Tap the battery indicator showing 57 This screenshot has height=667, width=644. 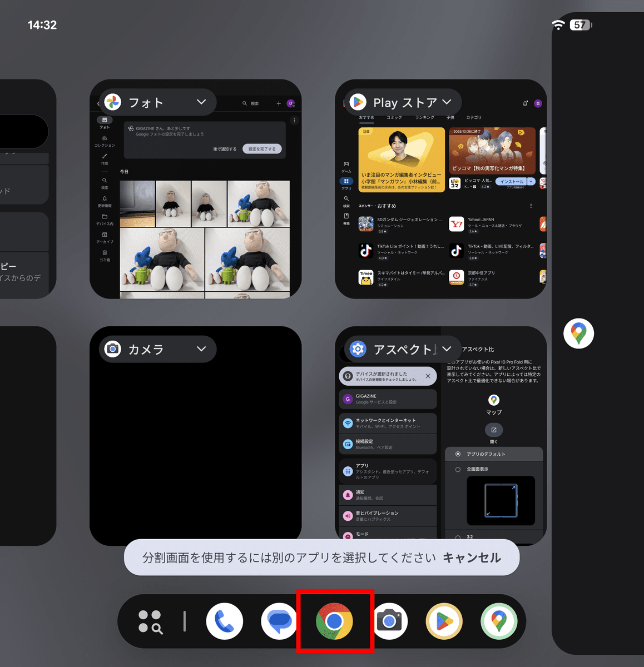pos(581,24)
